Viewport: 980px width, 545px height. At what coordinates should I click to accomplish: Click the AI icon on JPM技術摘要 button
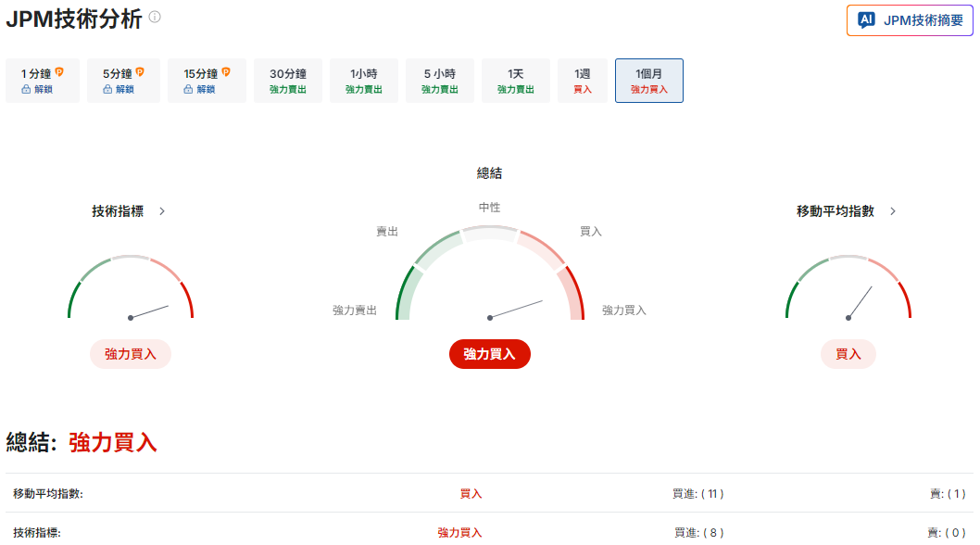click(x=865, y=20)
